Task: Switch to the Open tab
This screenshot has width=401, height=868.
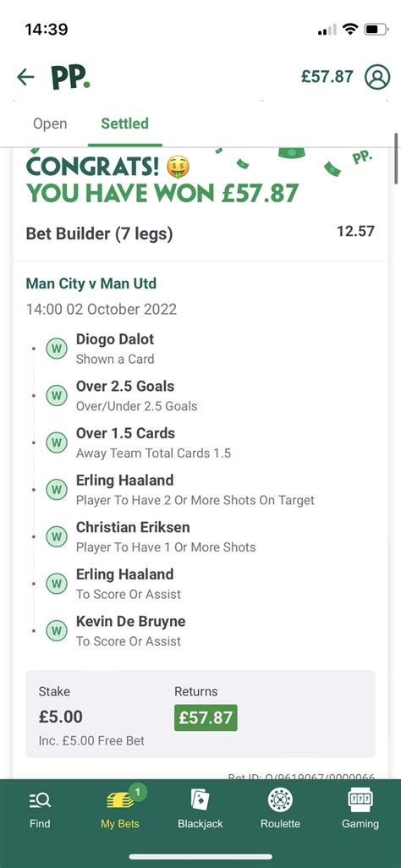Action: (50, 124)
